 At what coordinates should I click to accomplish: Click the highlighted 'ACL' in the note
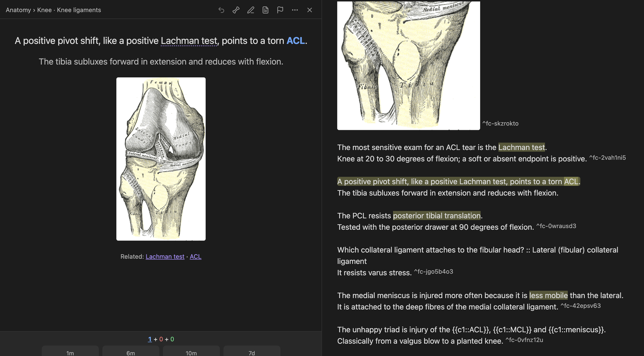click(x=571, y=181)
